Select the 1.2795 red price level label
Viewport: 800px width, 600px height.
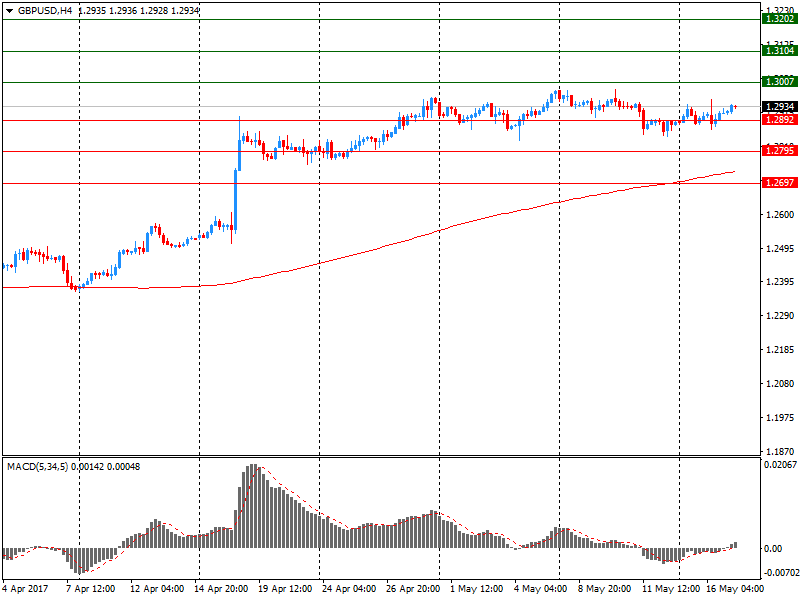pyautogui.click(x=780, y=151)
